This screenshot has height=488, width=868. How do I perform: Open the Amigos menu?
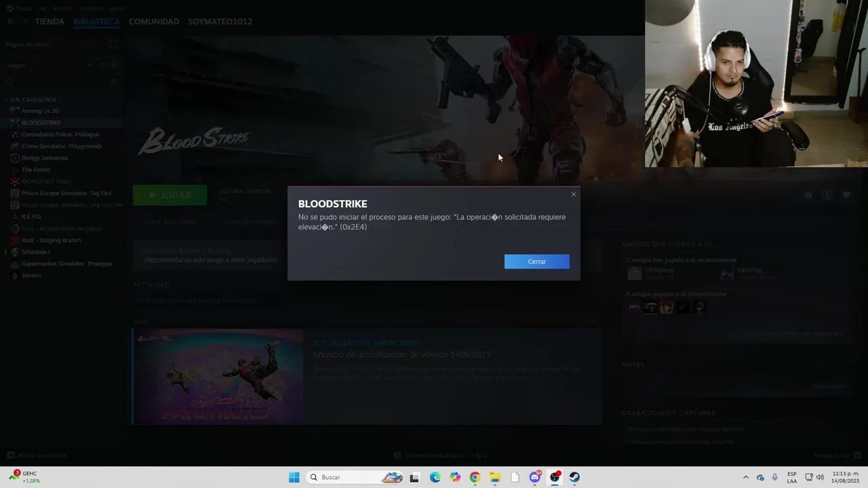pos(62,8)
